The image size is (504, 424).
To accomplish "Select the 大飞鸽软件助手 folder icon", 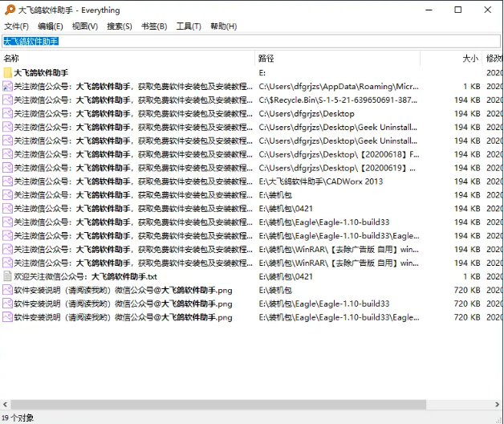I will 7,73.
